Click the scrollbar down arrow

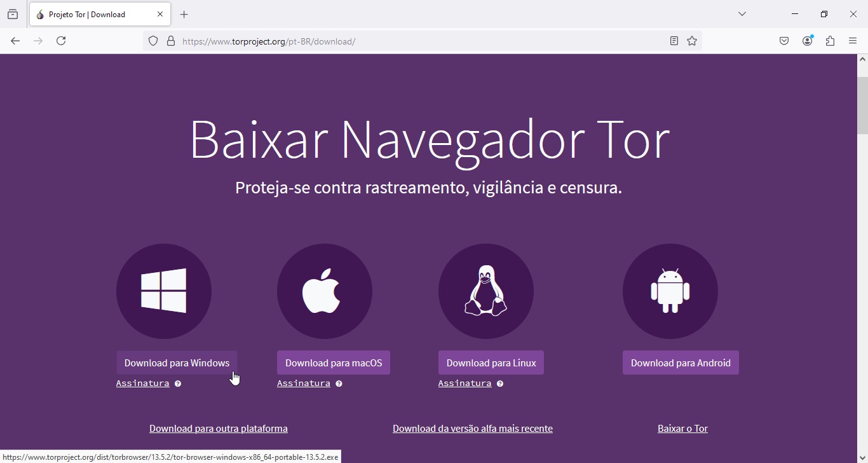point(862,458)
